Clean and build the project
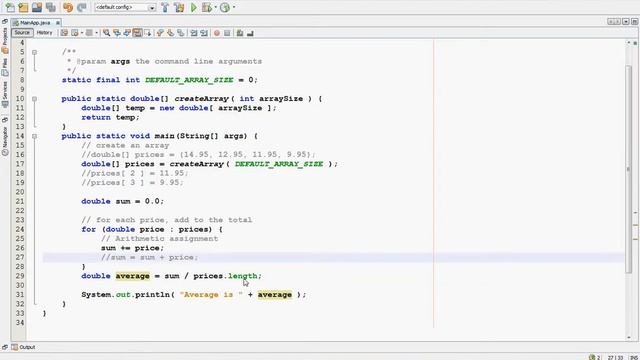Screen dimensions: 640x360 point(179,7)
